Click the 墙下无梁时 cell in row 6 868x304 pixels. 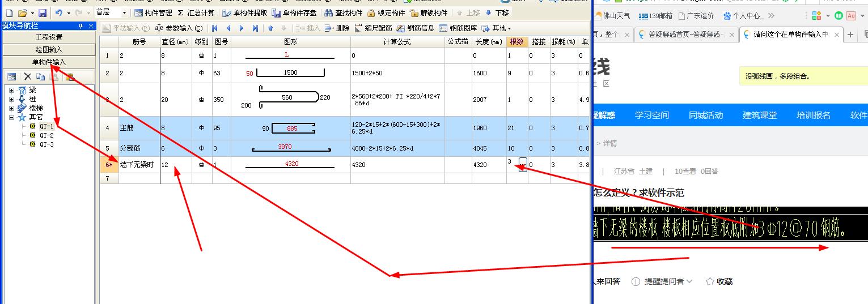[139, 164]
